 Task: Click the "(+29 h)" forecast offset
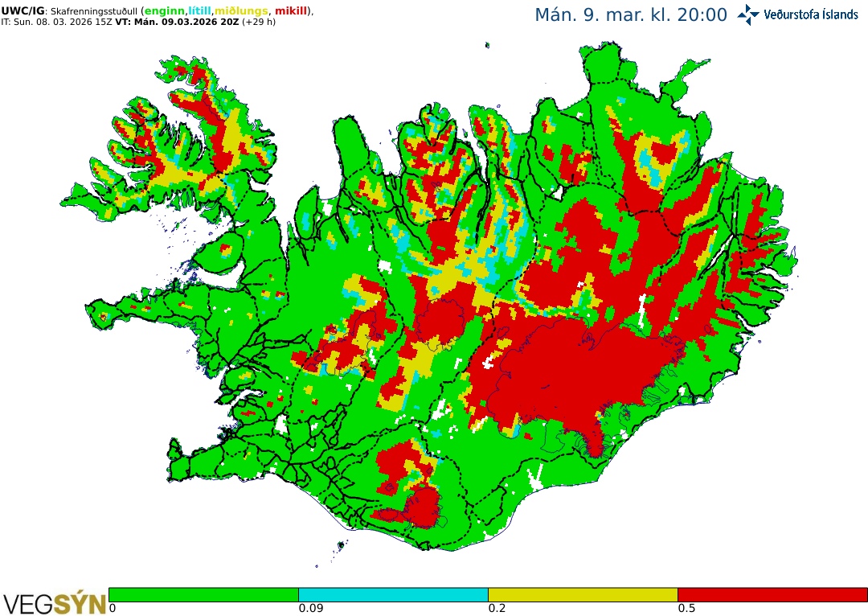[259, 23]
